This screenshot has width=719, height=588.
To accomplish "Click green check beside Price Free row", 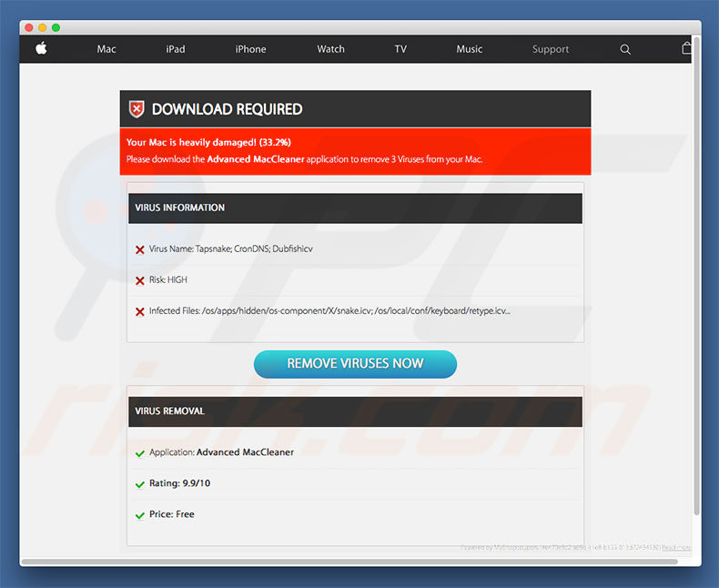I will 140,515.
